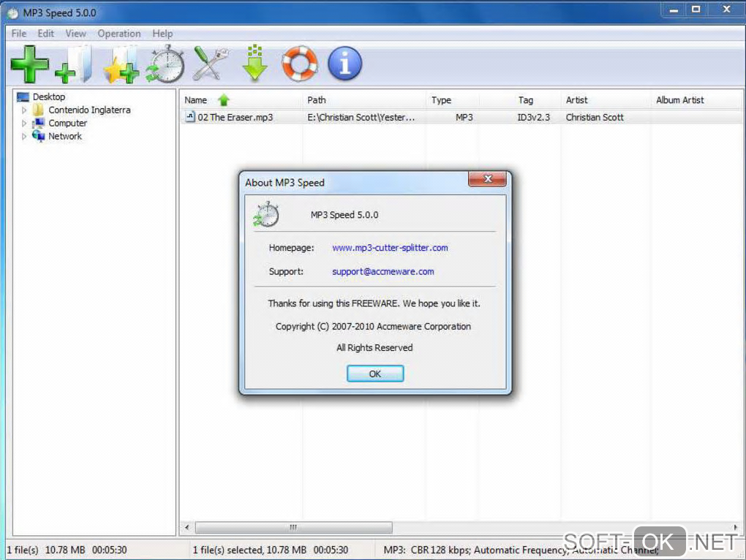Sort by the Album Artist column header
This screenshot has width=746, height=560.
[x=696, y=100]
